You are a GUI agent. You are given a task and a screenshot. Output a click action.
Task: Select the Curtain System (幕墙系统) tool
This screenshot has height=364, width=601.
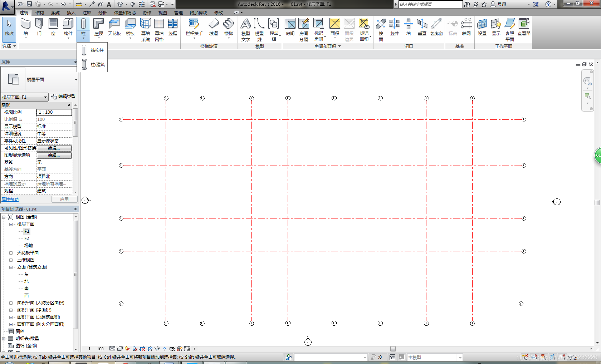[x=146, y=29]
